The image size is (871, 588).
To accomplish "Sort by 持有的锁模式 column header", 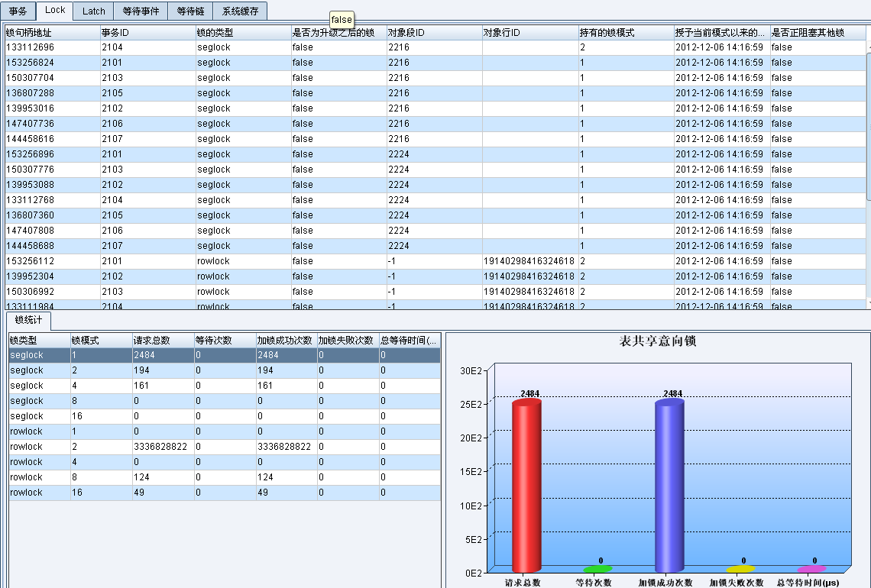I will [x=624, y=33].
